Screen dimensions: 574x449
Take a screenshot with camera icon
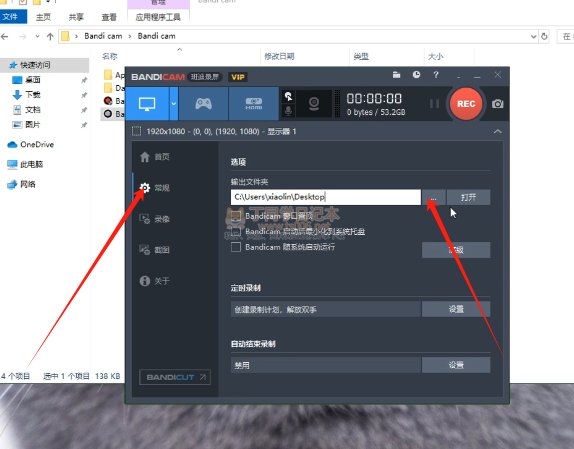[497, 104]
